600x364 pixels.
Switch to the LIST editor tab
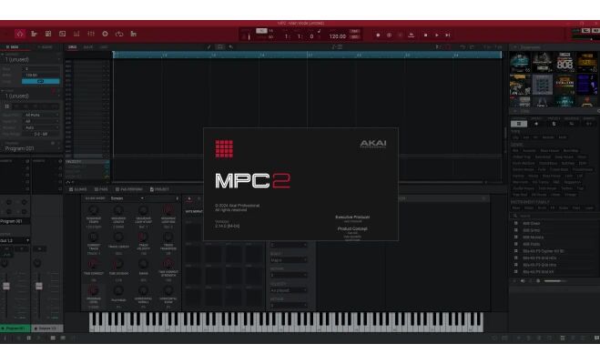tap(104, 47)
